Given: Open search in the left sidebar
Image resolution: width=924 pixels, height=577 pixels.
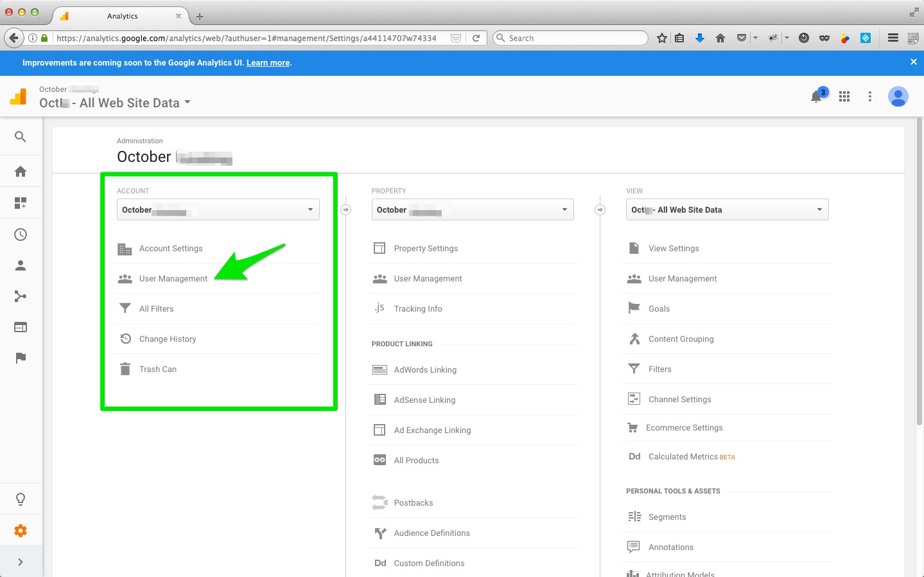Looking at the screenshot, I should point(21,137).
